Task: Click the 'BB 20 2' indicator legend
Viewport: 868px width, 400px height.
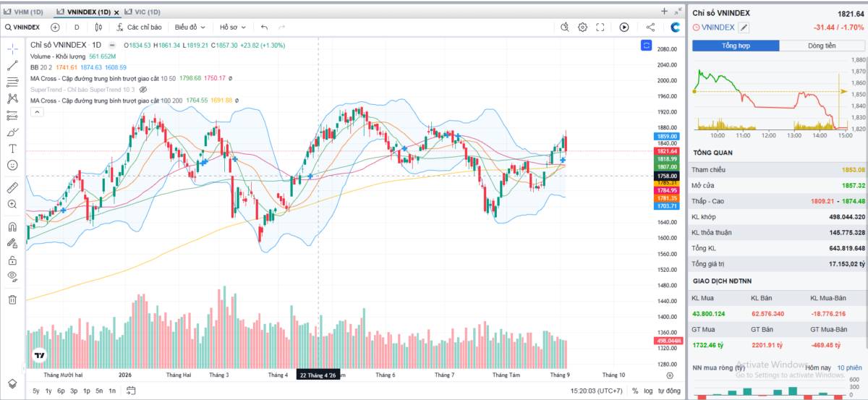Action: 43,67
